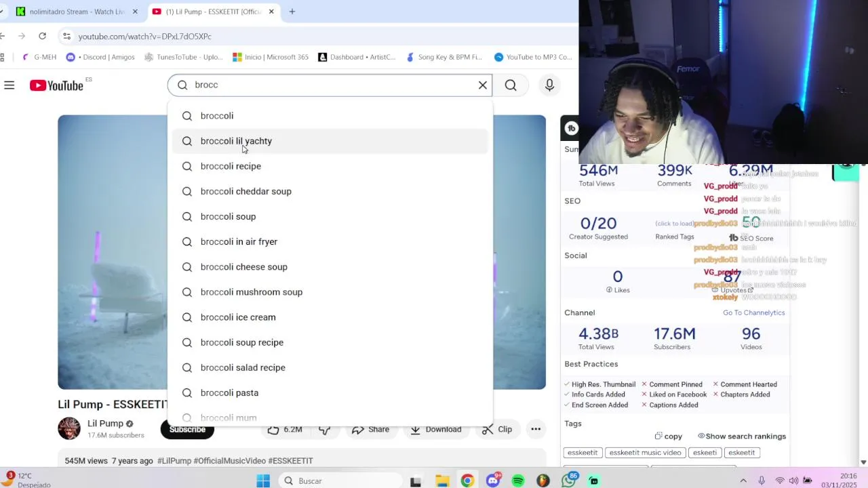Show search rankings for tags
Image resolution: width=868 pixels, height=488 pixels.
click(742, 436)
